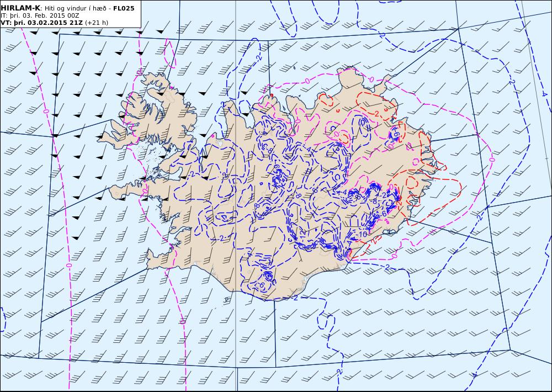Select the "Hiti og vindur í hæð" subtitle
Image resolution: width=552 pixels, height=392 pixels.
(75, 8)
